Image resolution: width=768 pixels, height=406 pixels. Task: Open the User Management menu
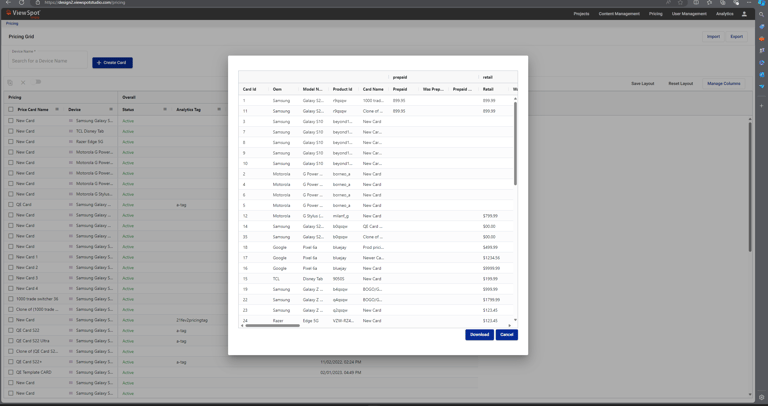tap(689, 14)
